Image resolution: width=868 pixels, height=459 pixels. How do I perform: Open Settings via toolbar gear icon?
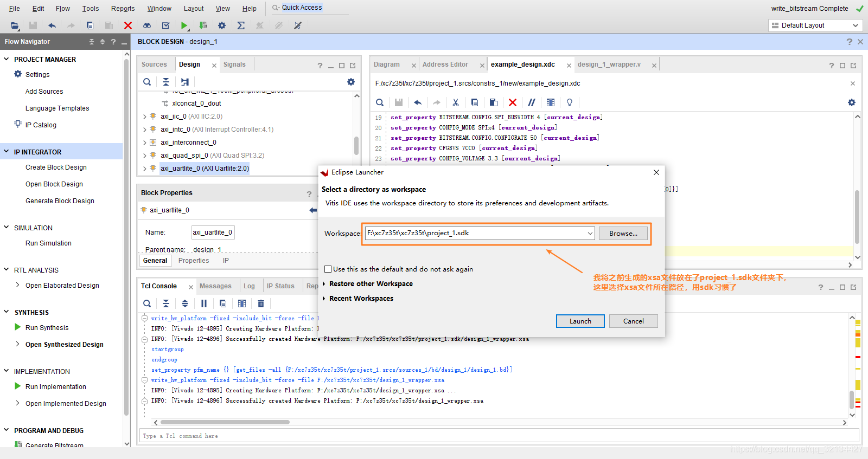click(x=222, y=25)
